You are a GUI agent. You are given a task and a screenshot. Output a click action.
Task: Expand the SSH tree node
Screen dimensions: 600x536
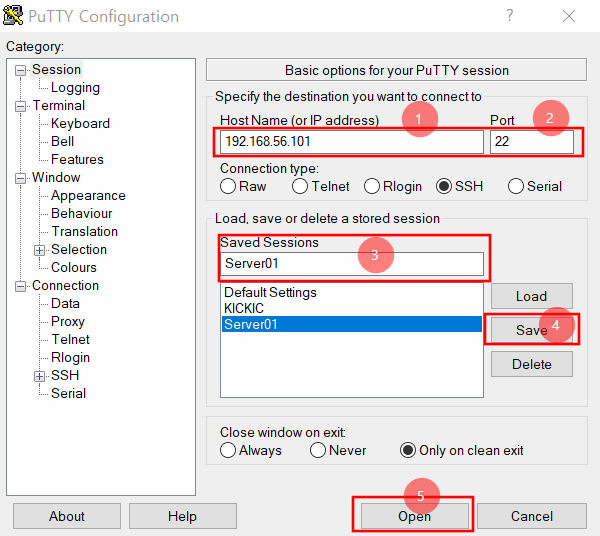[x=39, y=376]
